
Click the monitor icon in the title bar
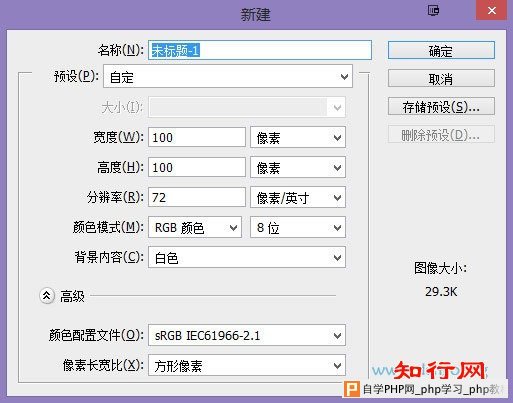tap(433, 11)
